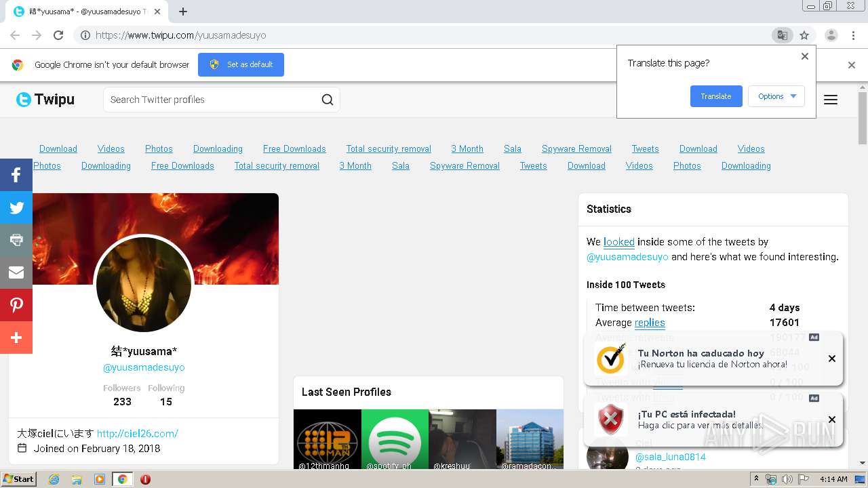Image resolution: width=868 pixels, height=488 pixels.
Task: Click the Total security removal link in first row
Action: point(389,149)
